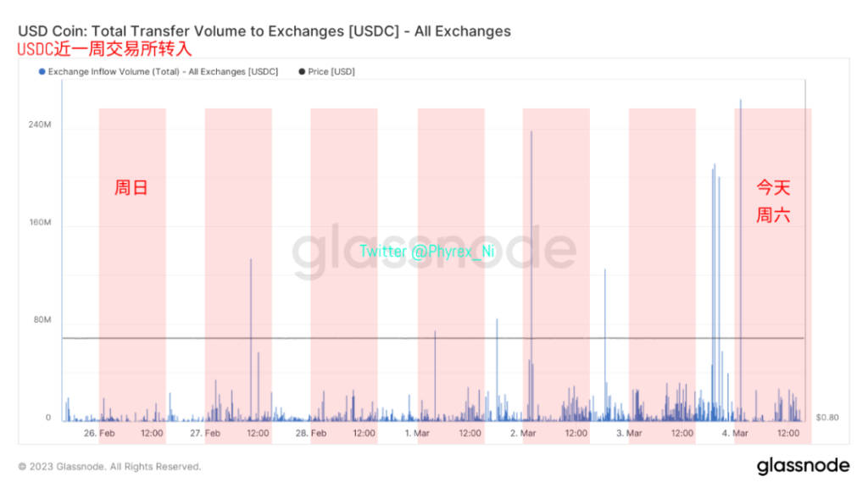Select the 1. Mar date on x-axis

coord(419,434)
